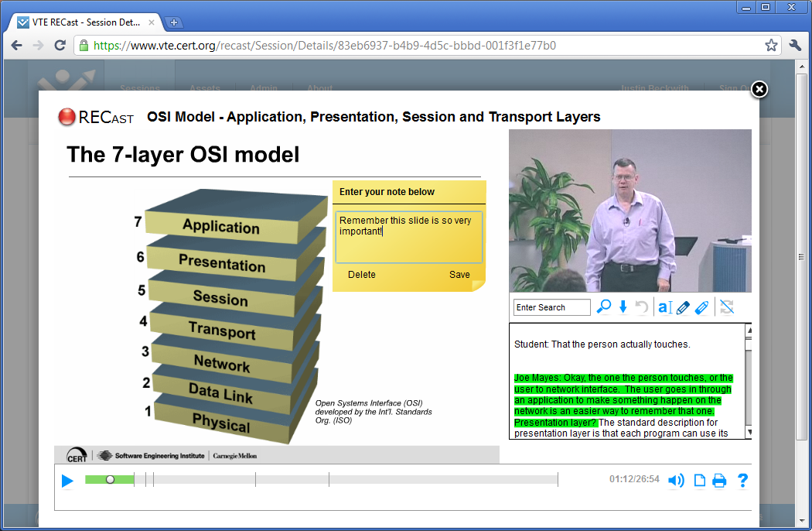Click the green padlock security icon
This screenshot has height=531, width=812.
pos(84,46)
